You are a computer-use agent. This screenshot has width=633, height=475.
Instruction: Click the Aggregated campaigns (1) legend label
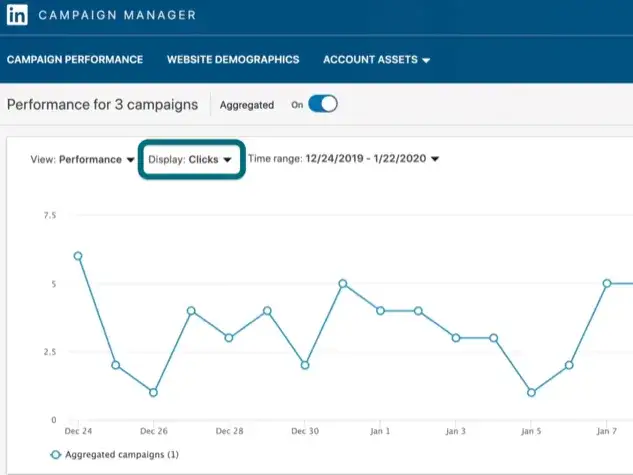pos(121,455)
